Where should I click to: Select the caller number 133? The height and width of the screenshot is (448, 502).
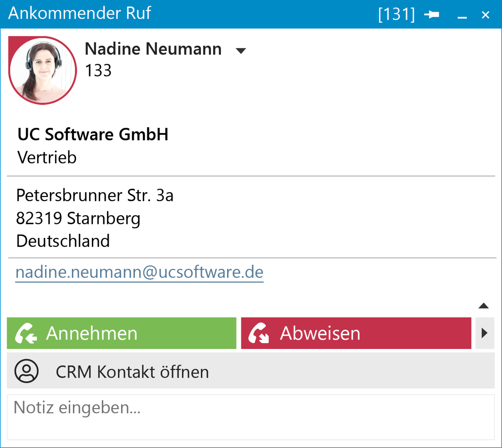[x=99, y=70]
